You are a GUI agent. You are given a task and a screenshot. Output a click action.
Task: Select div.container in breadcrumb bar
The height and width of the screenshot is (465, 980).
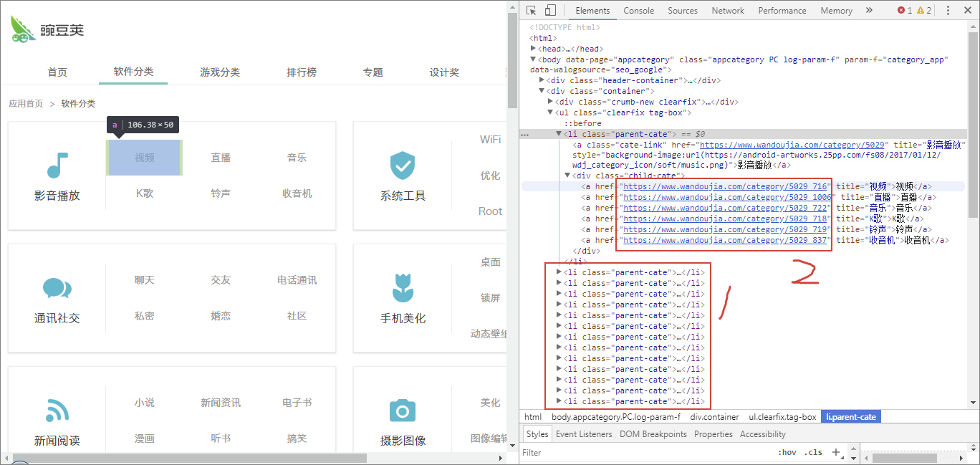(715, 417)
